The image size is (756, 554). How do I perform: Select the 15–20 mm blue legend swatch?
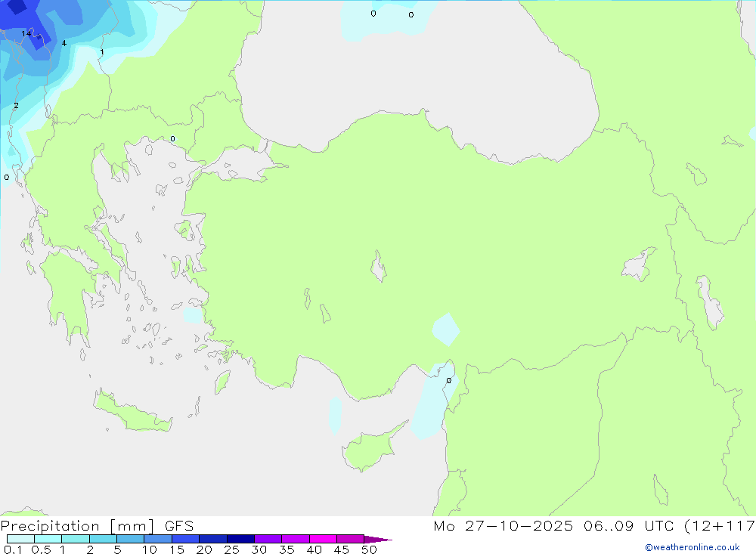185,539
